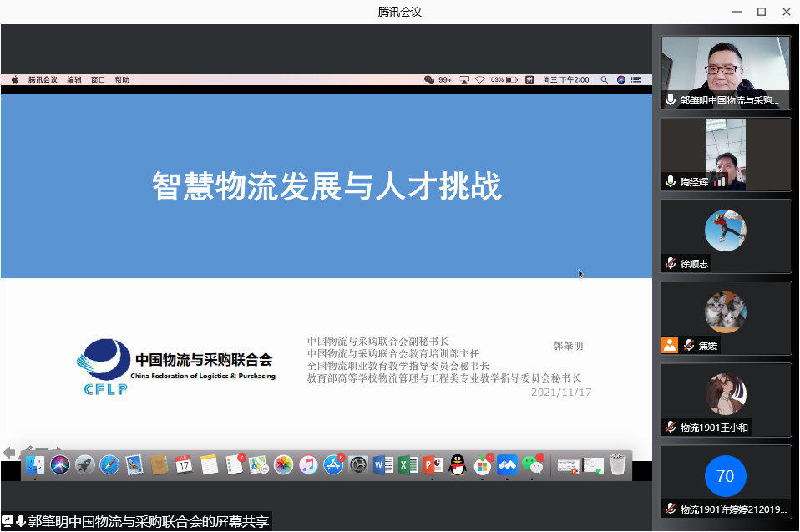Open the Trash in the dock
Image resolution: width=800 pixels, height=532 pixels.
coord(617,465)
